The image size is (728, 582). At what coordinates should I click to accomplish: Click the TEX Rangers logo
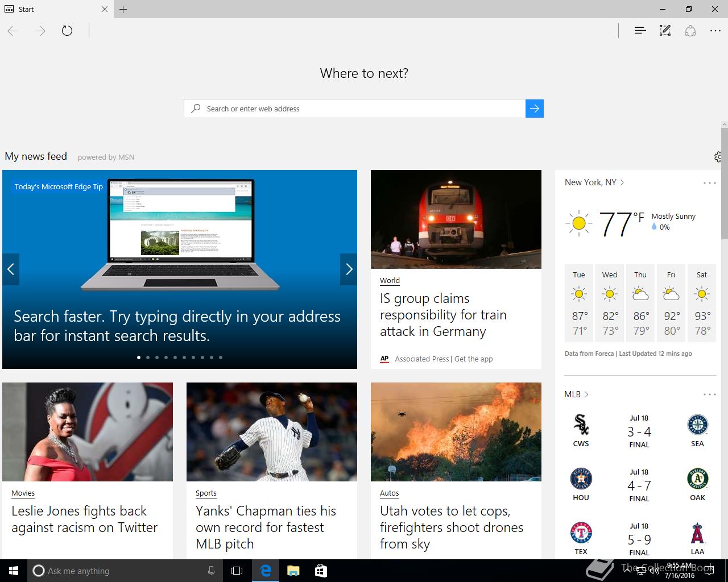581,533
